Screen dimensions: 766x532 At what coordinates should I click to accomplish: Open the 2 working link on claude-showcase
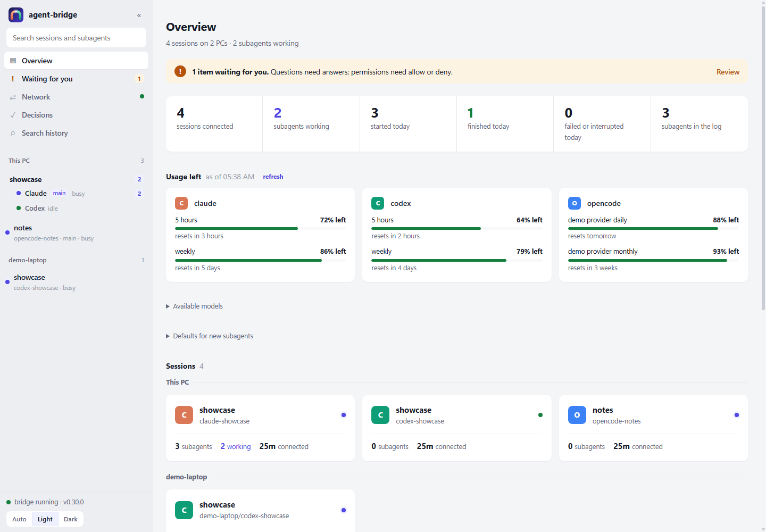(236, 446)
